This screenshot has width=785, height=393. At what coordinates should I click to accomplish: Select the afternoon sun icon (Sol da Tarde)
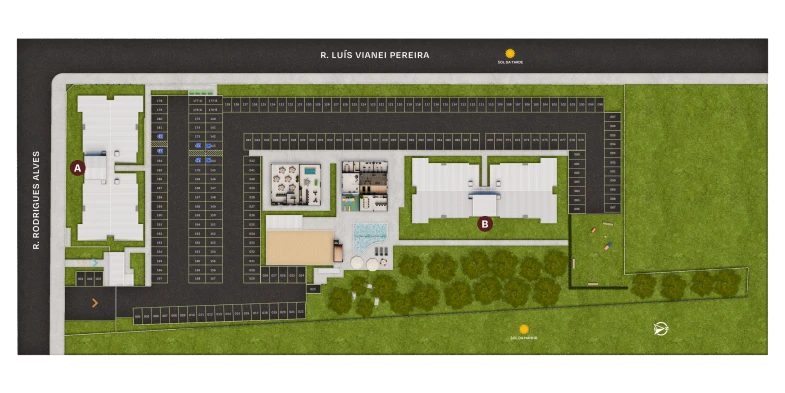click(510, 54)
